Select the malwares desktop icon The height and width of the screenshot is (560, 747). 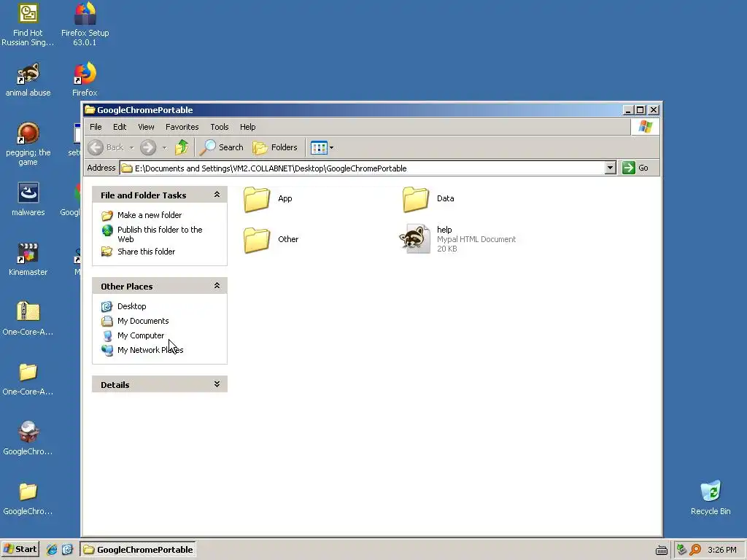[x=28, y=199]
